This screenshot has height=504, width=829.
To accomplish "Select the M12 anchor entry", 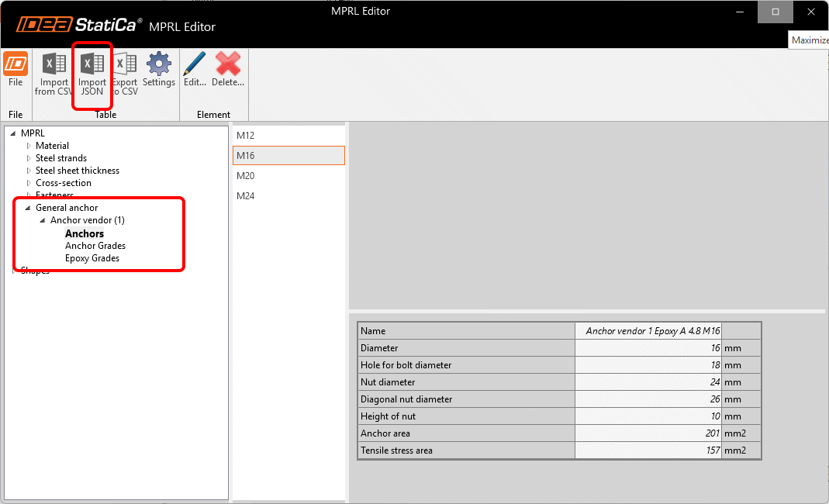I will click(x=246, y=136).
